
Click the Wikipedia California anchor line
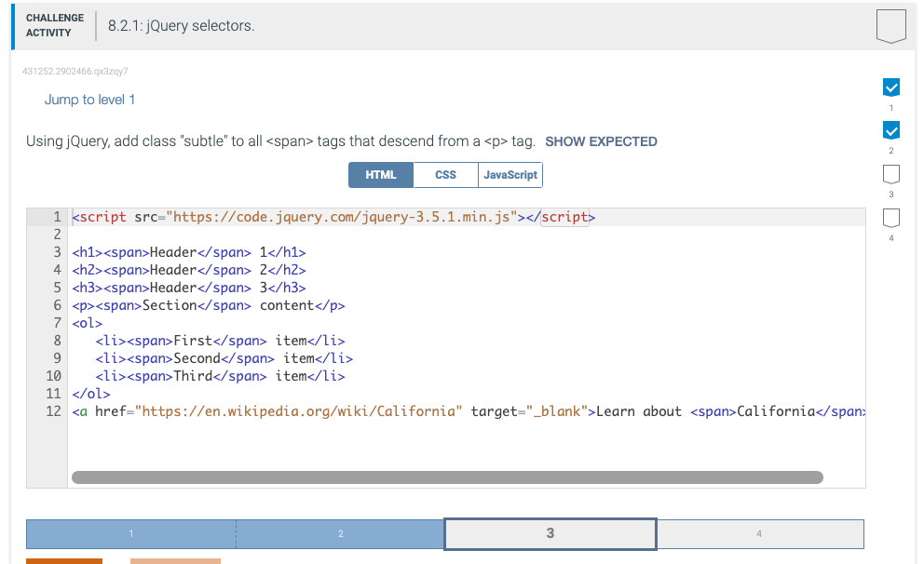click(469, 411)
